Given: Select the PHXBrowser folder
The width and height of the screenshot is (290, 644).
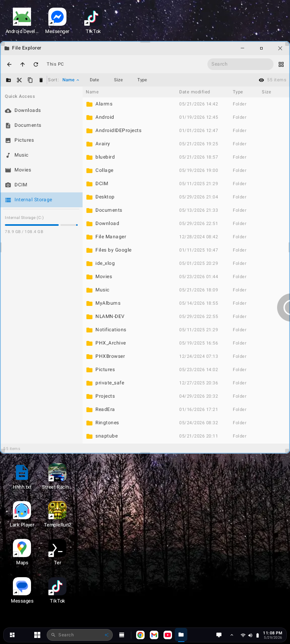Looking at the screenshot, I should [186, 356].
